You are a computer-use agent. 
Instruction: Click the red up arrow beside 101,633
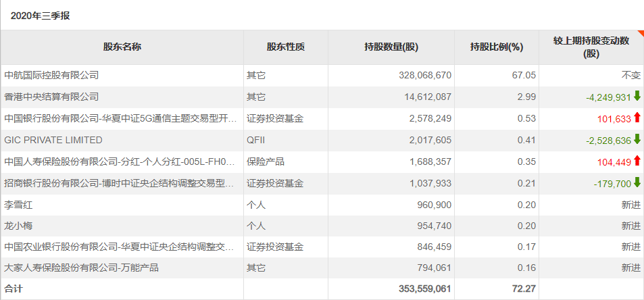coord(637,118)
